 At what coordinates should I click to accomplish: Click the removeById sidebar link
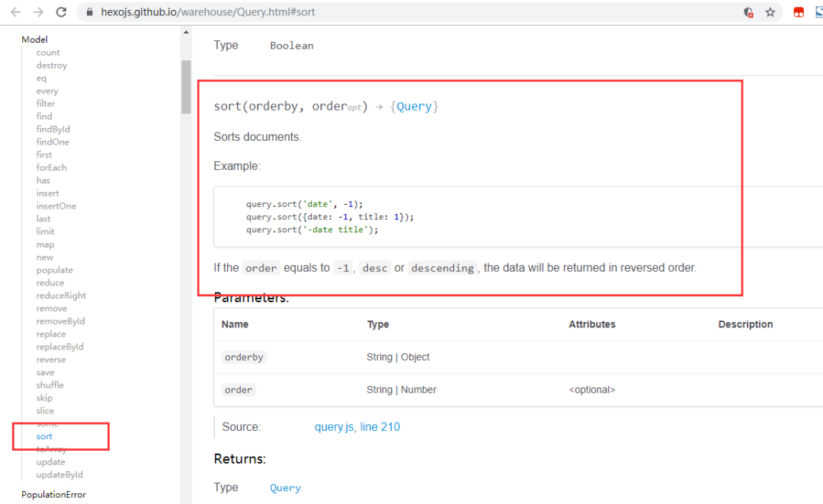click(x=60, y=321)
